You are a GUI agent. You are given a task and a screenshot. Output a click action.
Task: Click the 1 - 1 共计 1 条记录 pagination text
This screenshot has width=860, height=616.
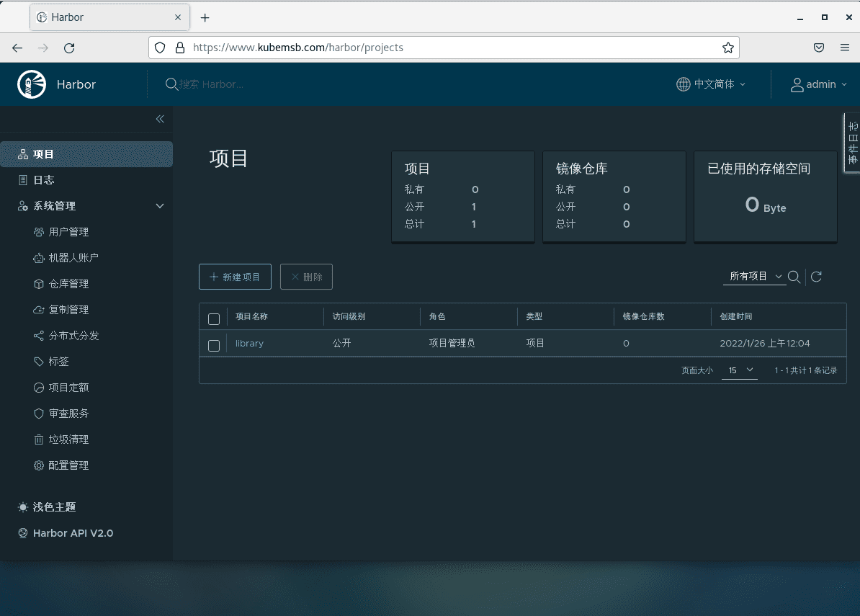coord(806,370)
